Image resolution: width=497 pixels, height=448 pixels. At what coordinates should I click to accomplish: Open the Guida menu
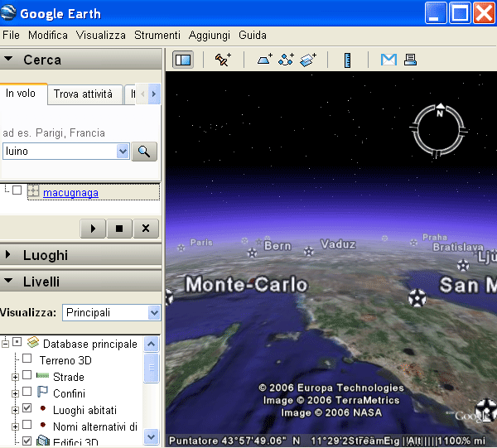click(253, 35)
